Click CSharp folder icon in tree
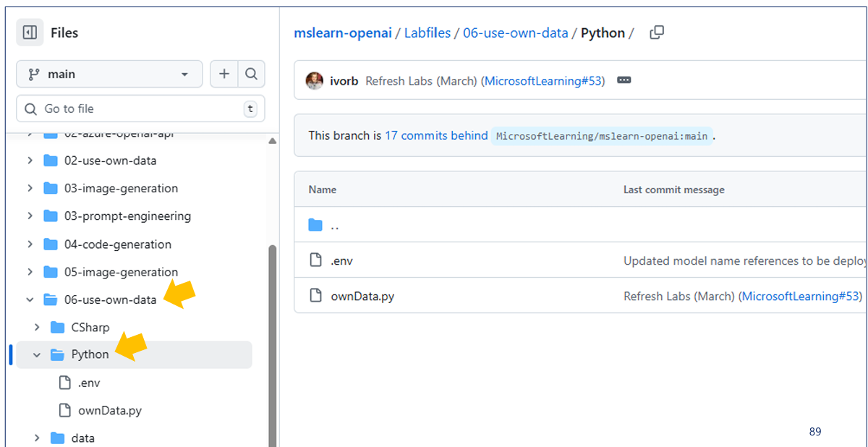 [57, 328]
